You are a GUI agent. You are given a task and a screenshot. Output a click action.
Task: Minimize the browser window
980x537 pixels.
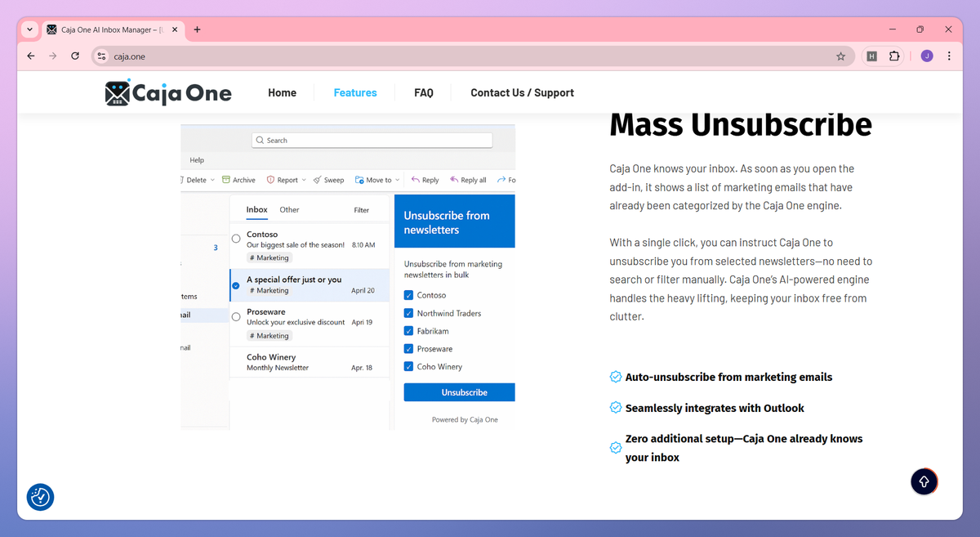[x=891, y=29]
